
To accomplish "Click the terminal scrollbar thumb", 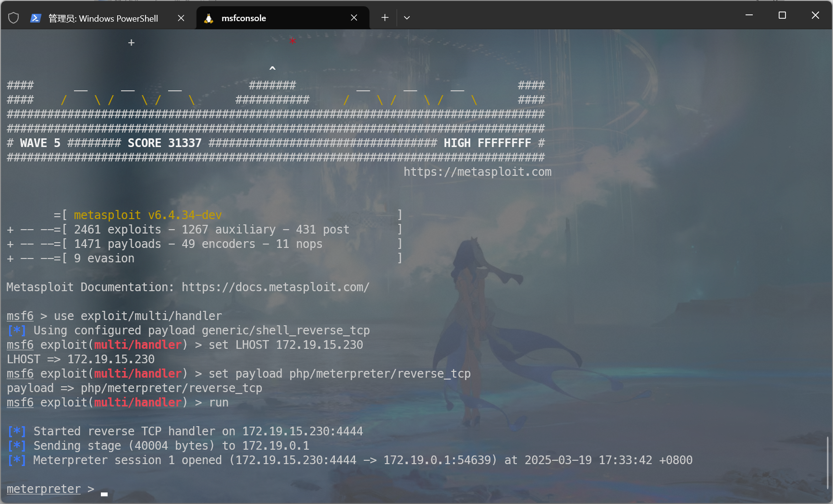I will click(827, 463).
